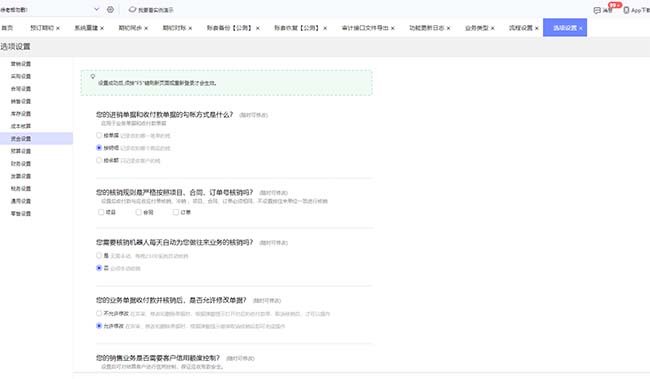Image resolution: width=650 pixels, height=379 pixels.
Task: Close the 流程设置 tab
Action: click(x=536, y=28)
